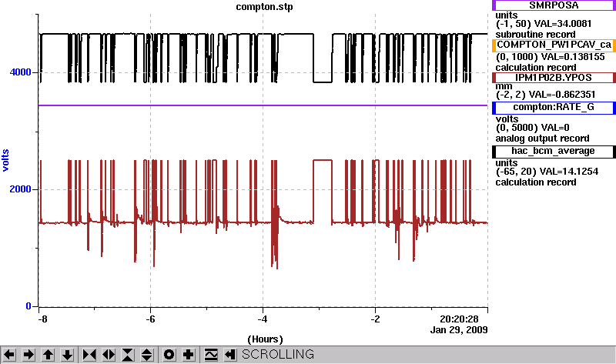Select the COMPTON_PW1PCAV_ca legend entry

pos(554,45)
